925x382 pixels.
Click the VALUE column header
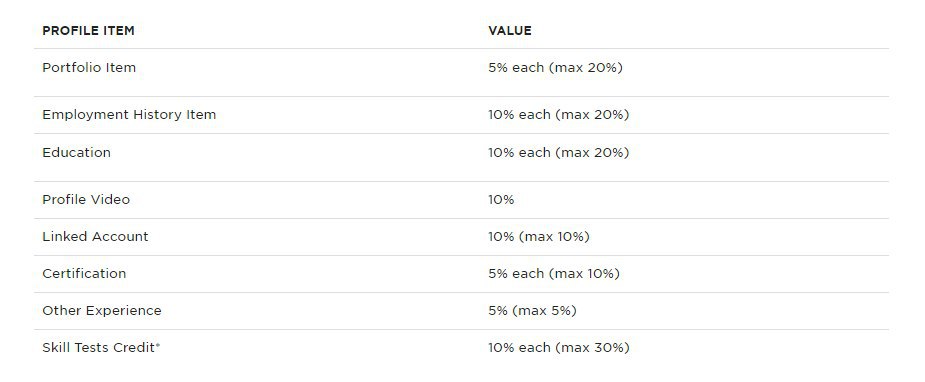(x=510, y=31)
